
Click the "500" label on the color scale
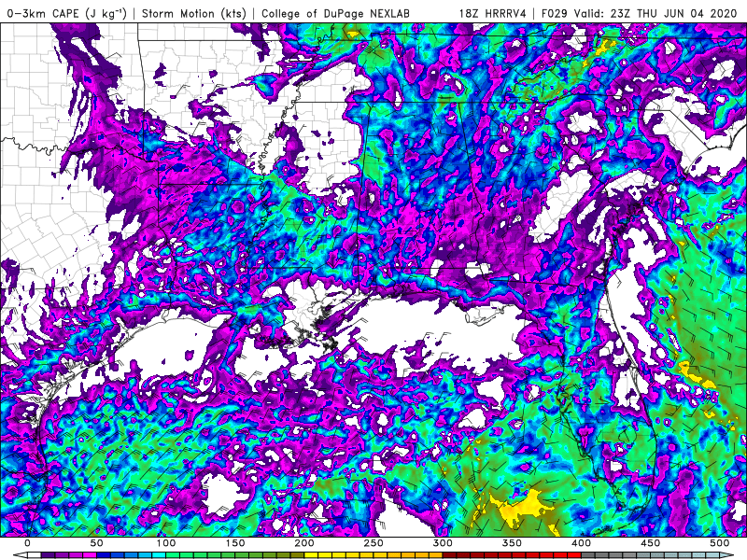click(x=719, y=543)
